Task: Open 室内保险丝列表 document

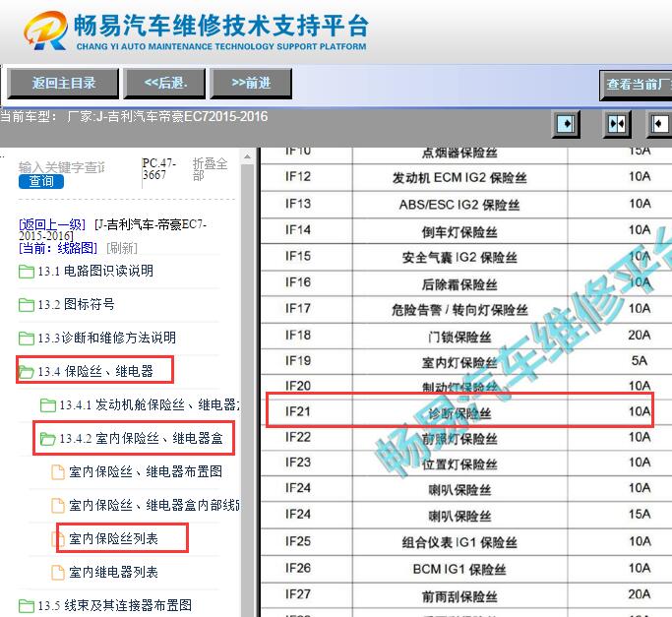Action: pos(113,539)
